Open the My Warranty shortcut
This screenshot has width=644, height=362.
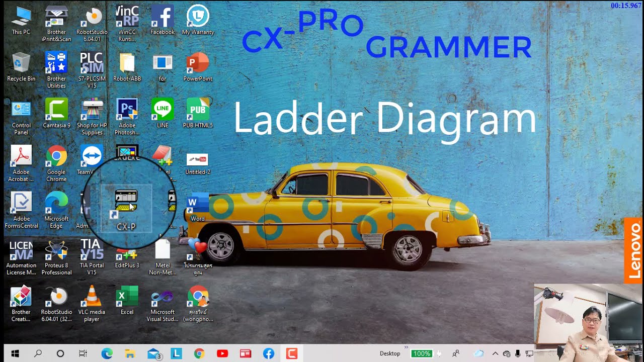click(198, 20)
